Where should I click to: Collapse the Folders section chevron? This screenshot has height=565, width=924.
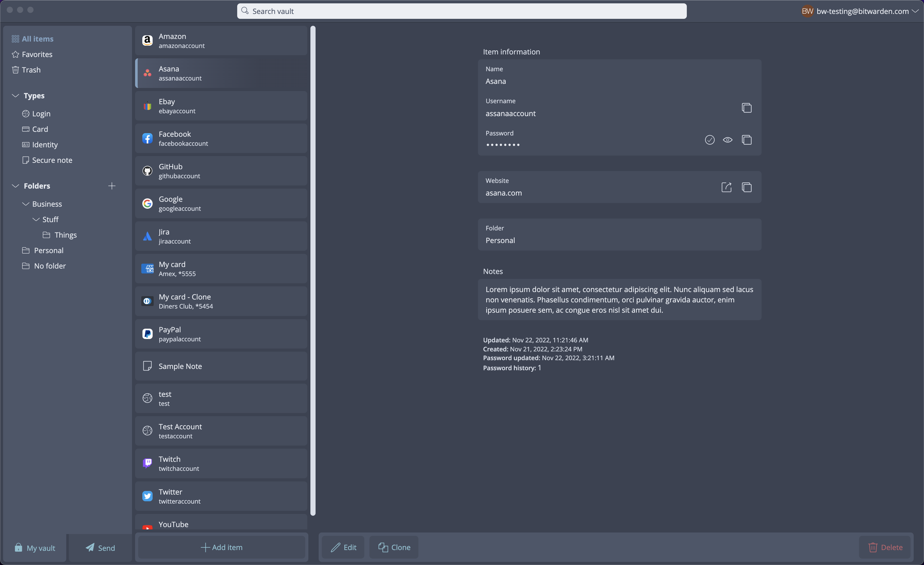click(15, 186)
